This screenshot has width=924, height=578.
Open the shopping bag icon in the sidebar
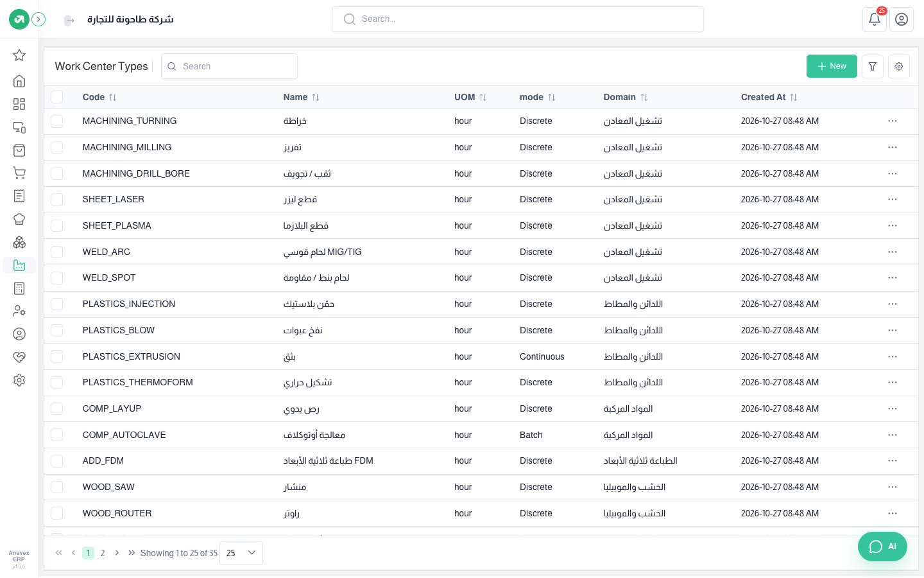click(19, 150)
